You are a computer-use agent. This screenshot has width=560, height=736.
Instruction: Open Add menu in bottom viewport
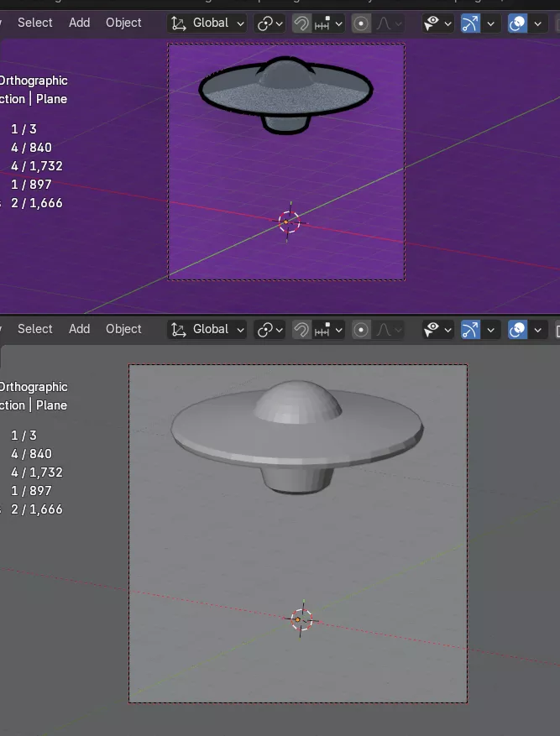(x=79, y=329)
